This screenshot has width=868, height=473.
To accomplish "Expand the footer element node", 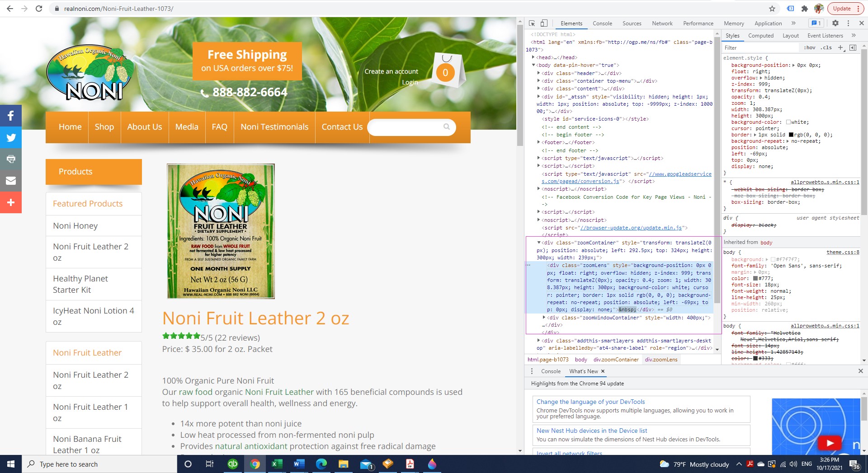I will pos(538,142).
